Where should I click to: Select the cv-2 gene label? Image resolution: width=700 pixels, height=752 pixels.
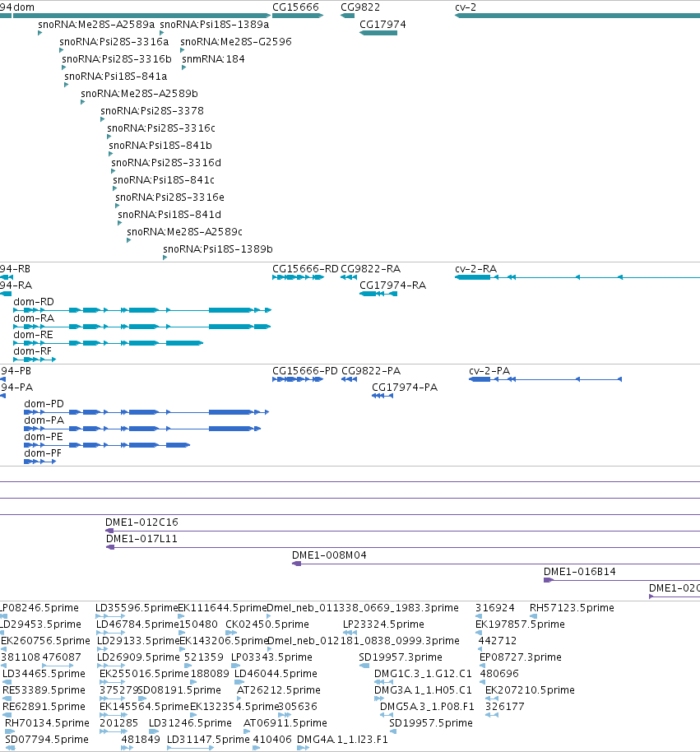tap(466, 7)
